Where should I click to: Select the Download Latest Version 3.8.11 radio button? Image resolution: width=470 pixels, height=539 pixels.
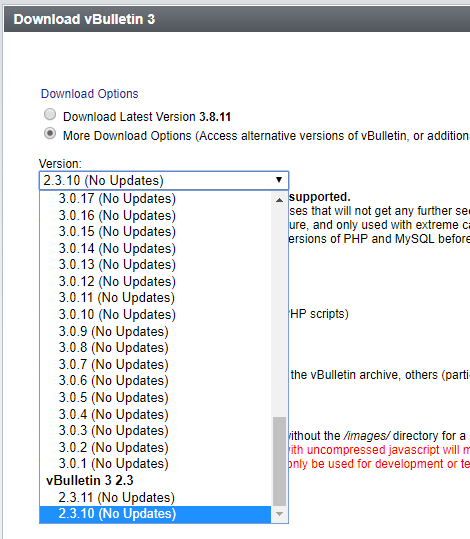point(50,114)
